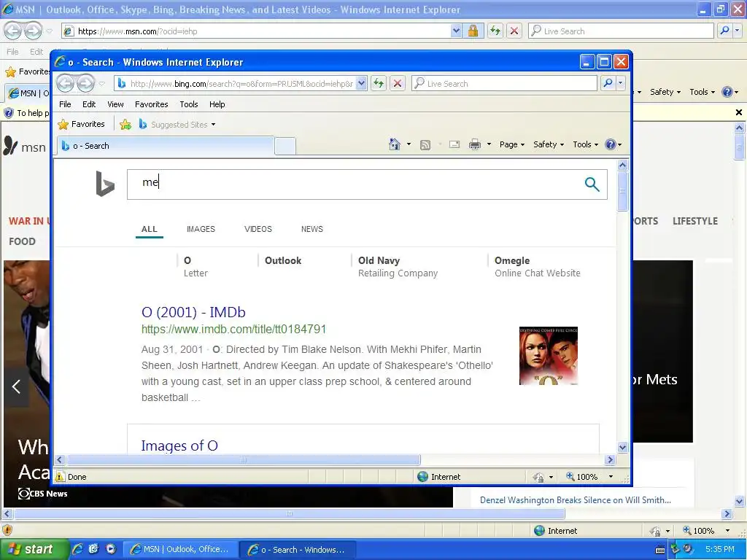Screen dimensions: 747x560
Task: Stop loading in Bing window
Action: coord(398,83)
